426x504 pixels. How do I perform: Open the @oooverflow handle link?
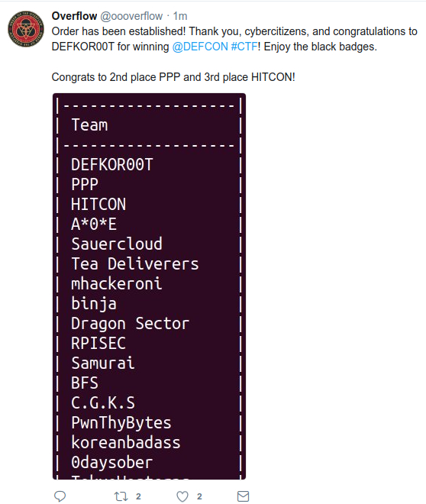click(x=132, y=16)
